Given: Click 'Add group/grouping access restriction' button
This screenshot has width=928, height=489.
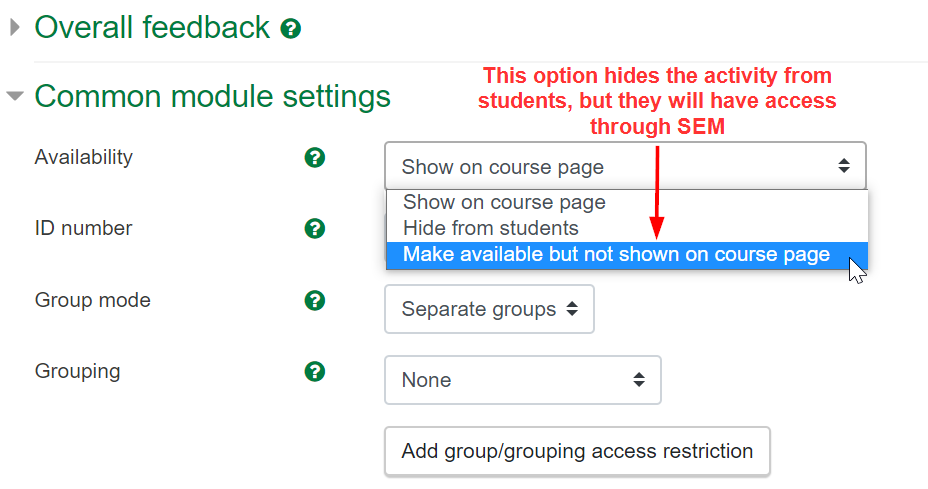Looking at the screenshot, I should click(x=577, y=451).
